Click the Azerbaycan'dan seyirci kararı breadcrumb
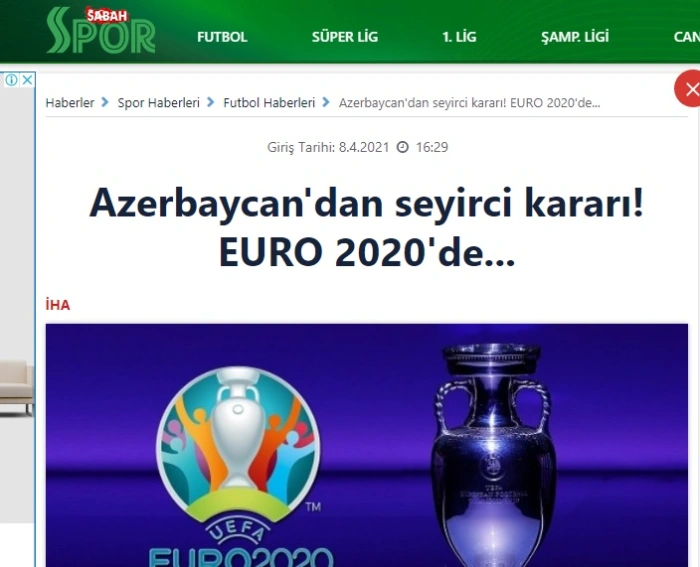This screenshot has width=700, height=567. coord(469,103)
